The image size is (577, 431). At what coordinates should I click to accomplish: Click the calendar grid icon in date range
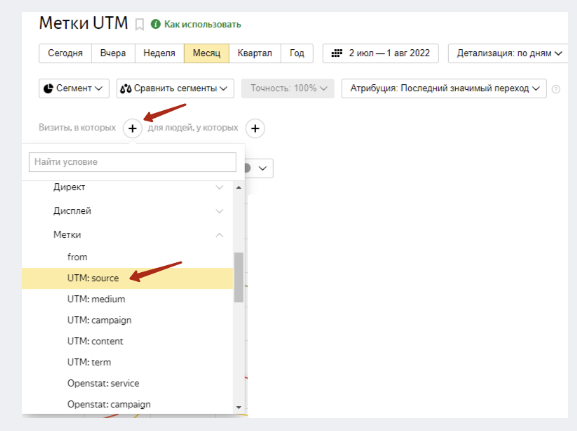[337, 53]
